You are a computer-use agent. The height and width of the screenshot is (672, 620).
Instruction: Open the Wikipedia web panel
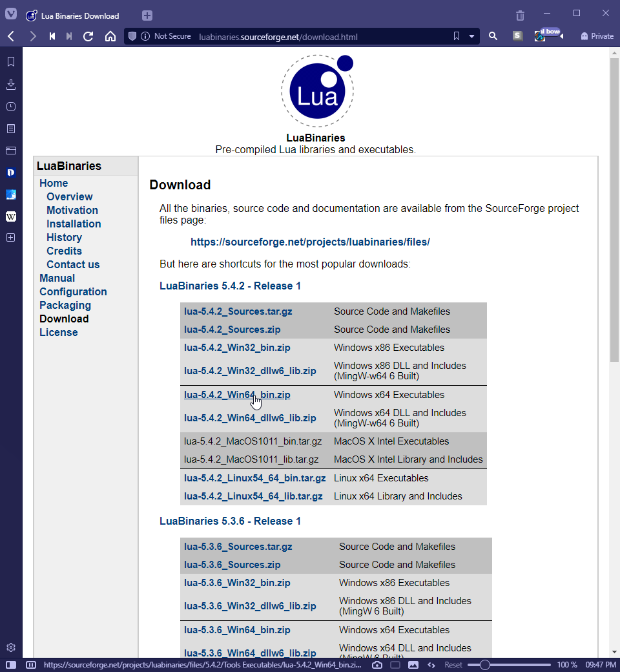point(11,216)
